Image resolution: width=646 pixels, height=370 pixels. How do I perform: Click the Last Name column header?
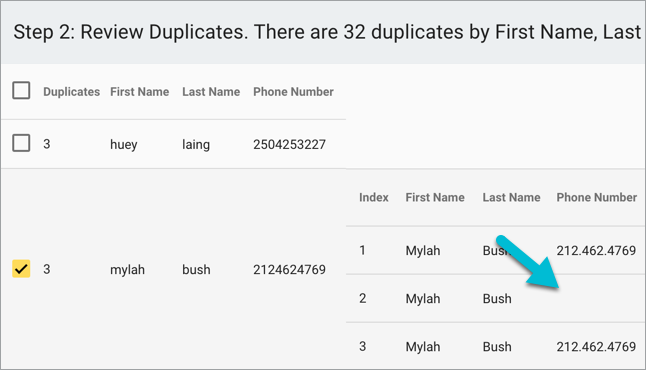click(x=211, y=91)
